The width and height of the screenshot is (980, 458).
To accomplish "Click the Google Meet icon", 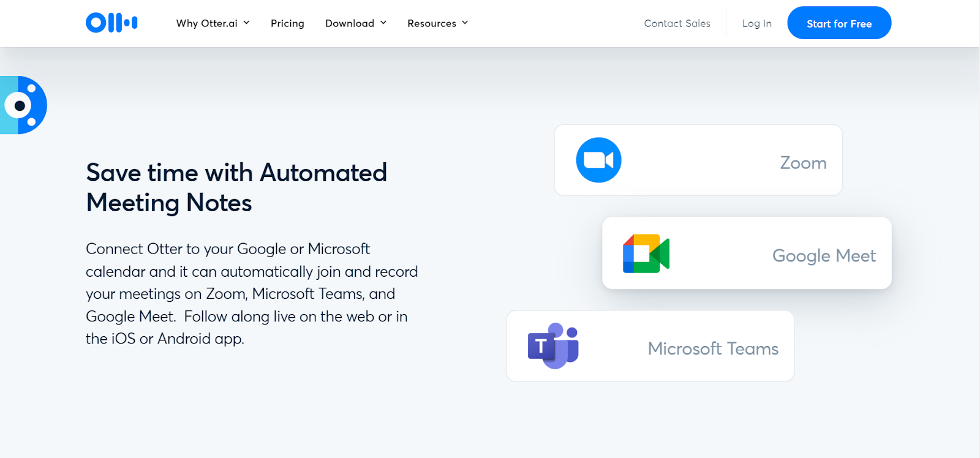I will (x=646, y=253).
